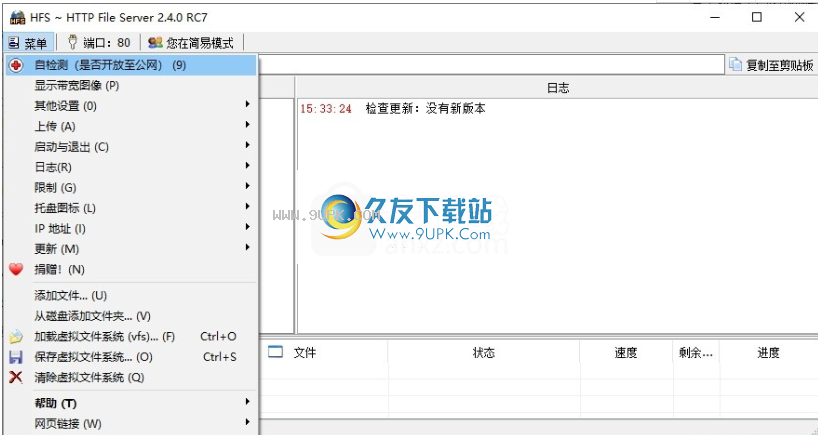Choose 加载虚拟文件系统 (vfs)... menu item
This screenshot has width=818, height=435.
click(x=131, y=336)
